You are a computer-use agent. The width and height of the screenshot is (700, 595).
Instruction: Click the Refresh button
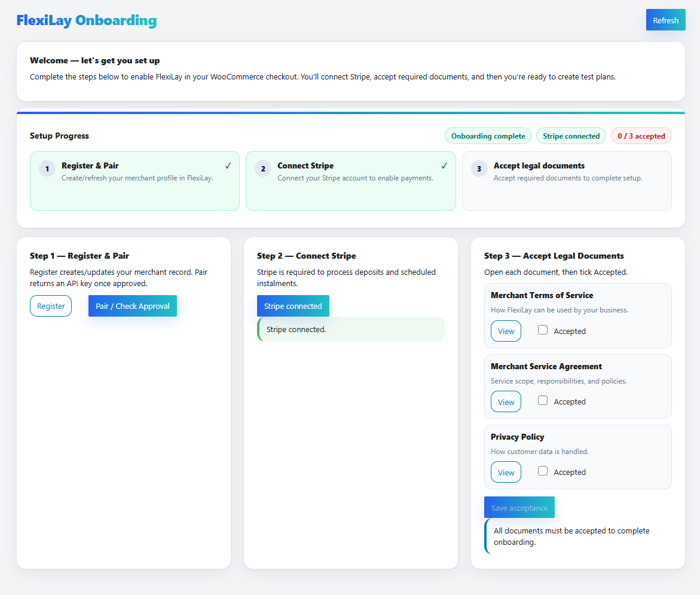point(665,20)
